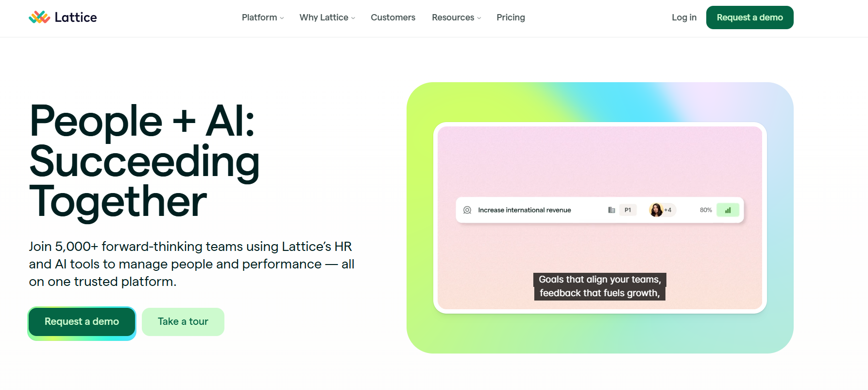Click the company building icon in goal row
This screenshot has height=390, width=868.
click(x=612, y=210)
